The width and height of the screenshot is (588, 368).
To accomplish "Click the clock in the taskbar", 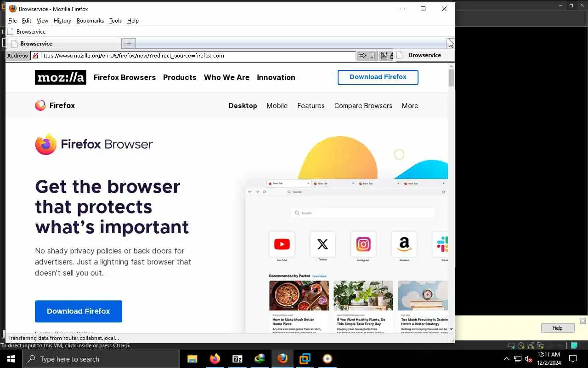I will (x=549, y=359).
